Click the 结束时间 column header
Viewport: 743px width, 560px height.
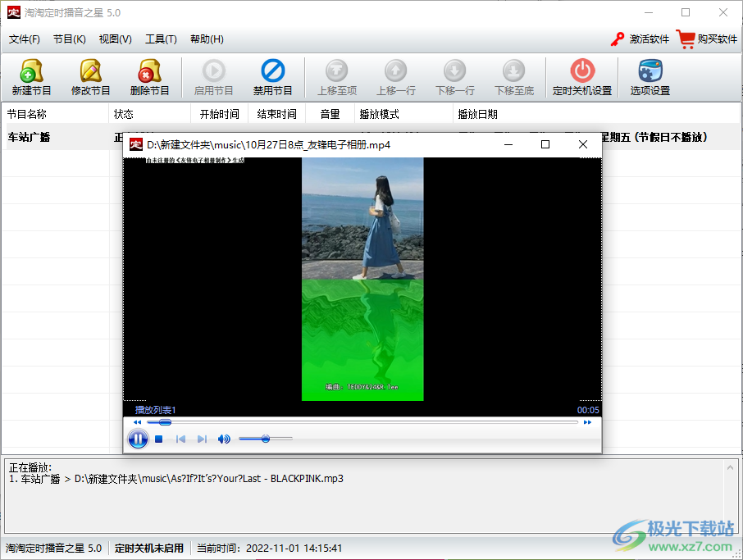click(x=276, y=114)
